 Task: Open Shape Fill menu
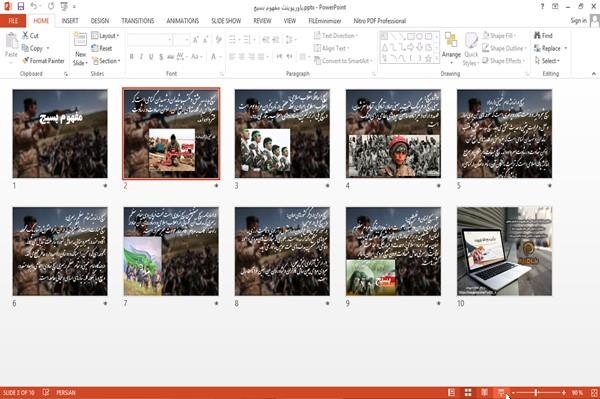tap(499, 36)
